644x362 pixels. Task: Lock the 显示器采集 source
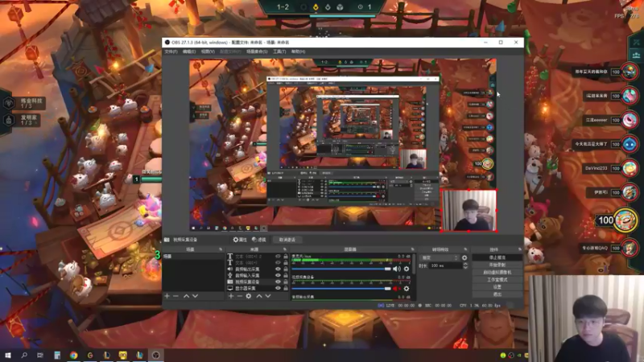tap(286, 288)
